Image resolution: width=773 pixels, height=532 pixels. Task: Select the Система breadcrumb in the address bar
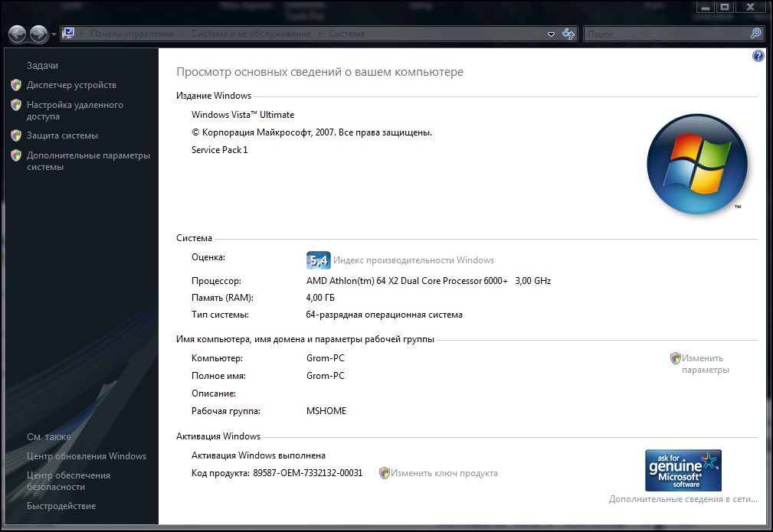[346, 34]
